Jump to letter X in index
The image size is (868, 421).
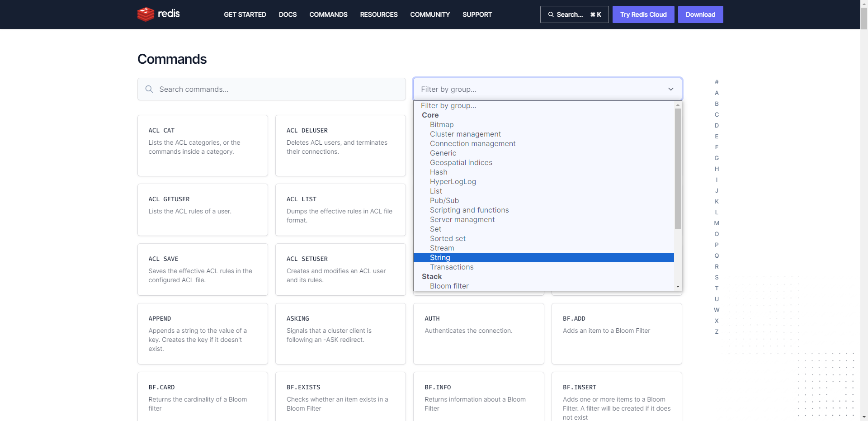coord(717,321)
